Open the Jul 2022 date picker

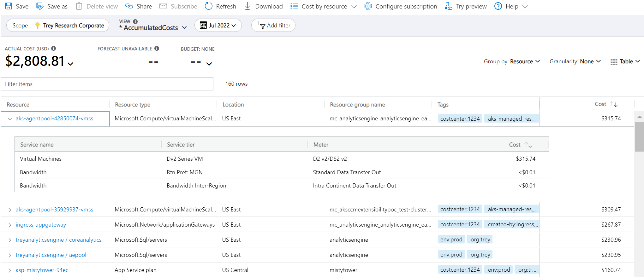click(x=218, y=26)
